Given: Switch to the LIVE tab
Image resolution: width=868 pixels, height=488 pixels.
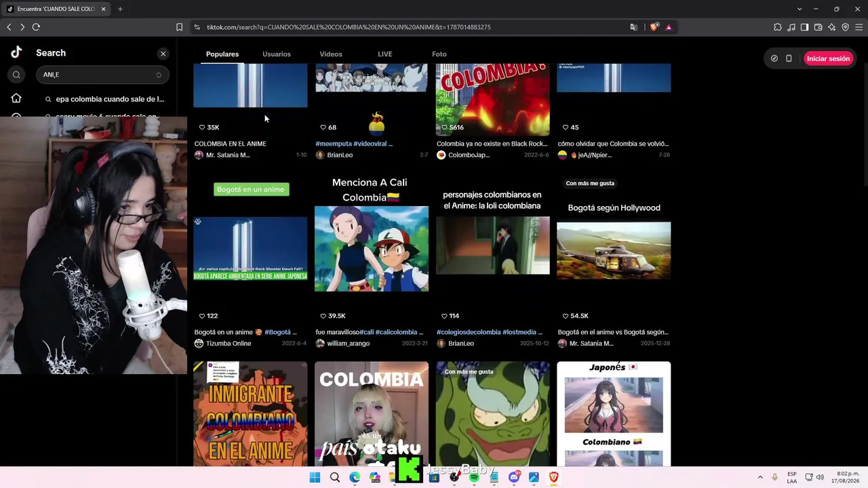Looking at the screenshot, I should point(385,54).
